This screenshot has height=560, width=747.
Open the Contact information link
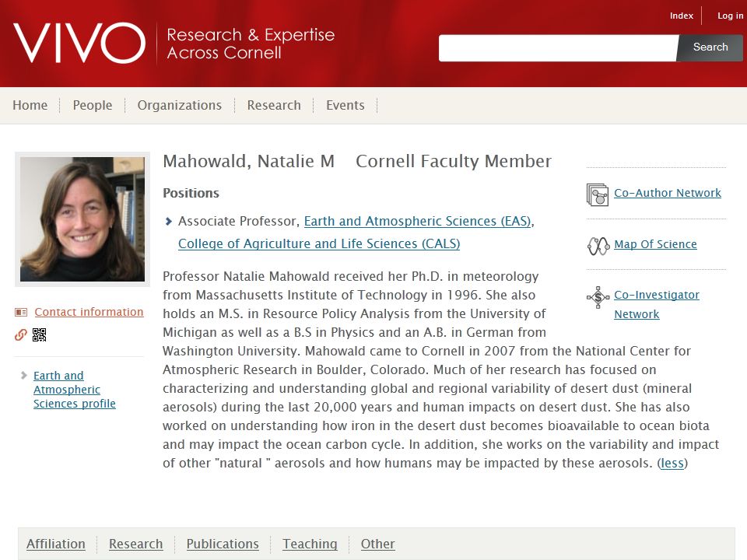point(89,312)
